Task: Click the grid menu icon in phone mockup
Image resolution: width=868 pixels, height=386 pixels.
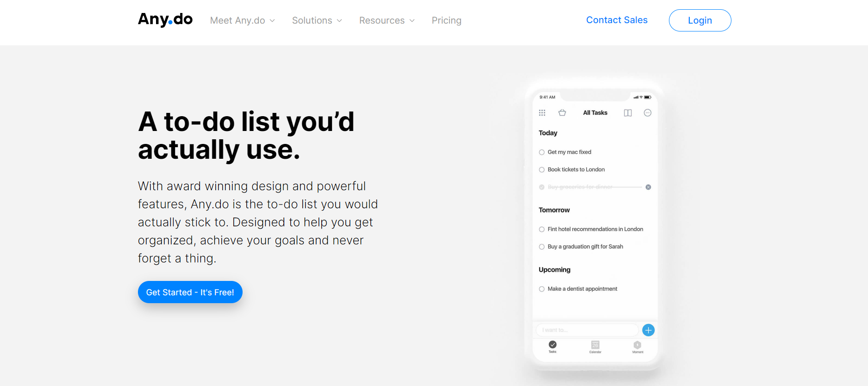Action: click(542, 113)
